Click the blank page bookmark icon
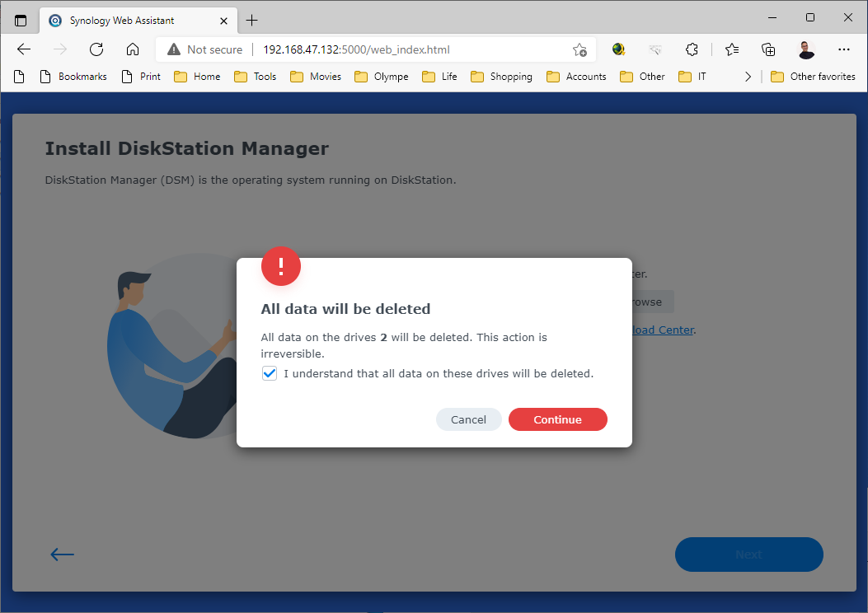This screenshot has height=613, width=868. coord(19,77)
